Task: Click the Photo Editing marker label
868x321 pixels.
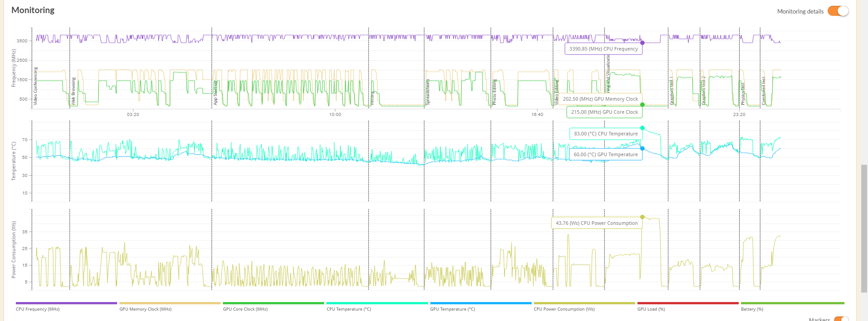Action: click(494, 93)
